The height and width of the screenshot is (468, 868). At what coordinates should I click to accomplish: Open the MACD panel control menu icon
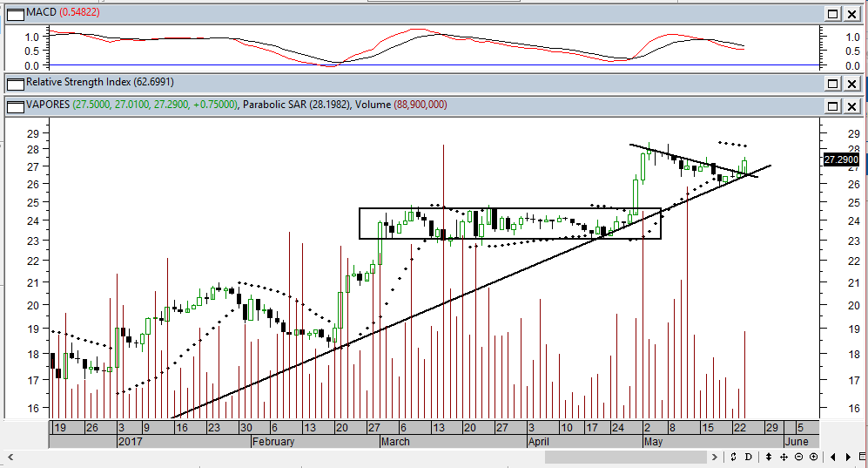15,14
